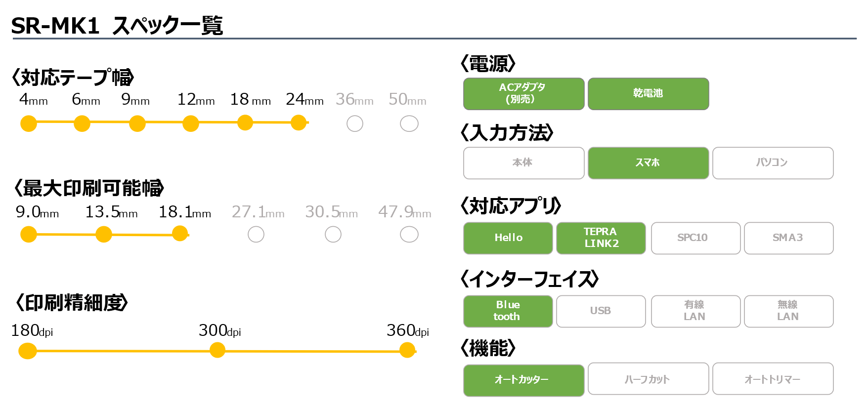Click the 300dpi resolution marker
Screen dimensions: 868x407
click(217, 350)
